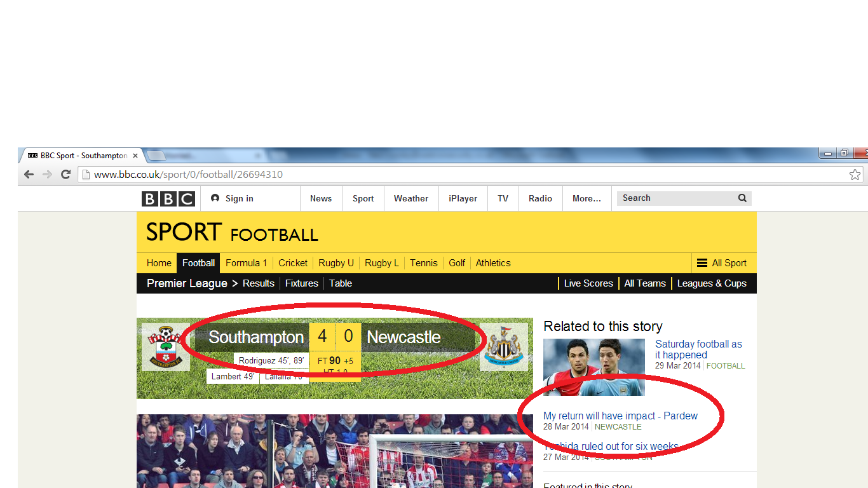Open Premier League Fixtures

coord(302,283)
